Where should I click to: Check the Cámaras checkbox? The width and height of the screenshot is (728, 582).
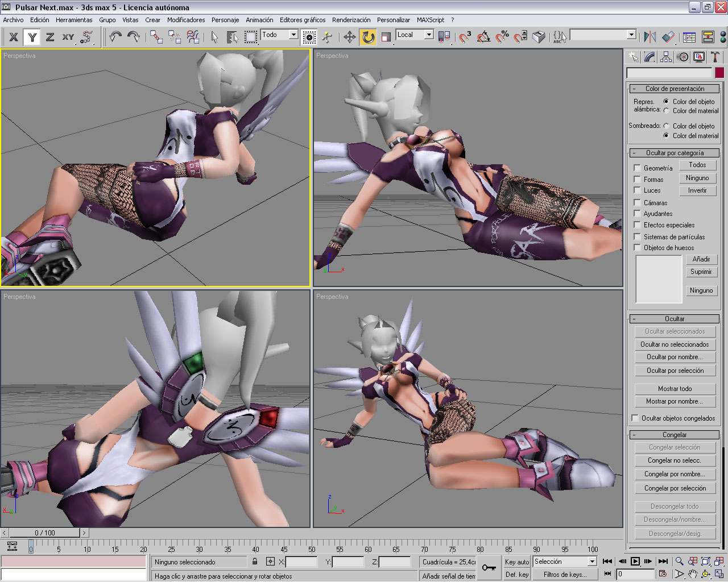[637, 202]
